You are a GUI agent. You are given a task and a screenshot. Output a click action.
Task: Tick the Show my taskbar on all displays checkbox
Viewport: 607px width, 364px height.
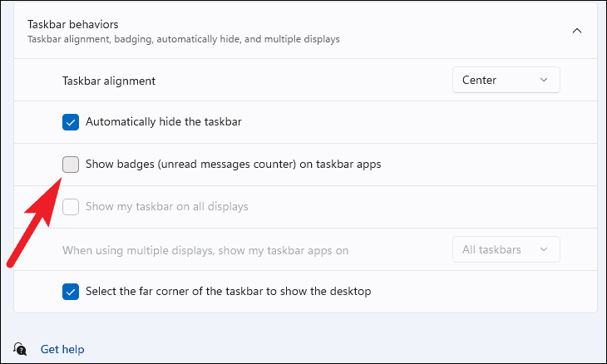(x=71, y=207)
